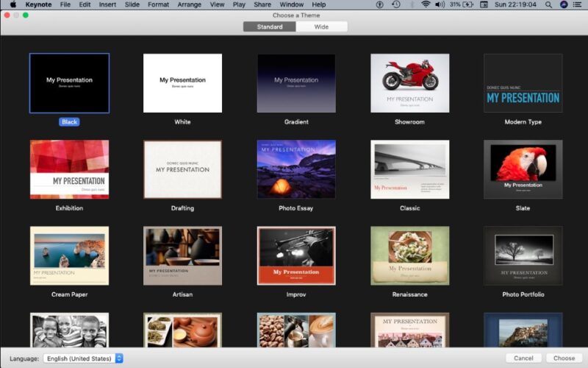Viewport: 588px width, 368px height.
Task: Open the Format menu
Action: click(x=158, y=4)
